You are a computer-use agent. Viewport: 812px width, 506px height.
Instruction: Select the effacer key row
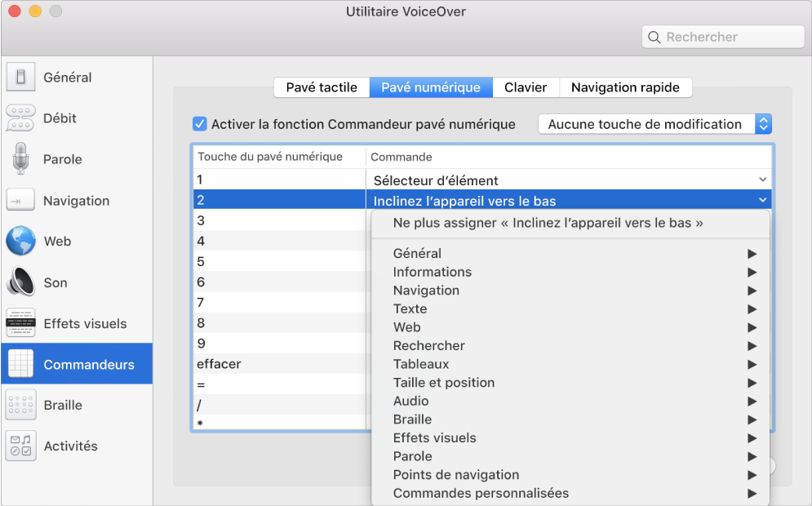(x=279, y=364)
